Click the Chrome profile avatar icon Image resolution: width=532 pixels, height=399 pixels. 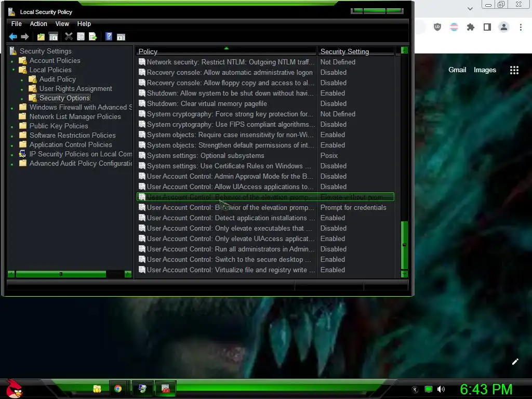click(504, 27)
